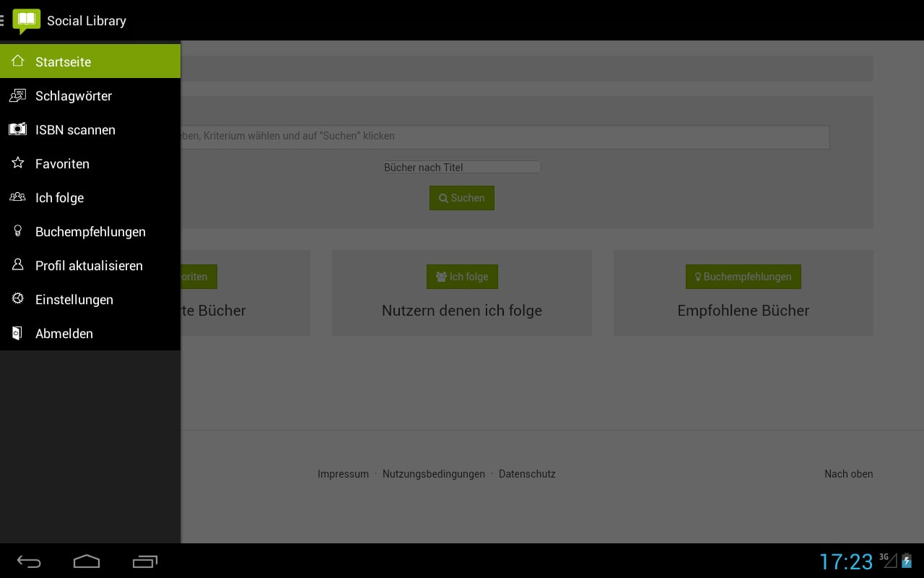Click the gear icon beside Einstellungen
Viewport: 924px width, 578px height.
point(18,298)
